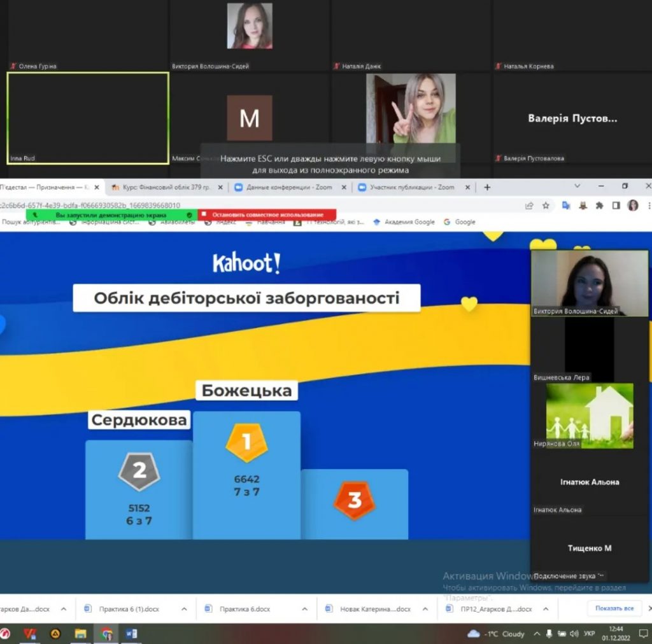Click the share page icon in address bar
Screen dimensions: 652x644
tap(529, 206)
